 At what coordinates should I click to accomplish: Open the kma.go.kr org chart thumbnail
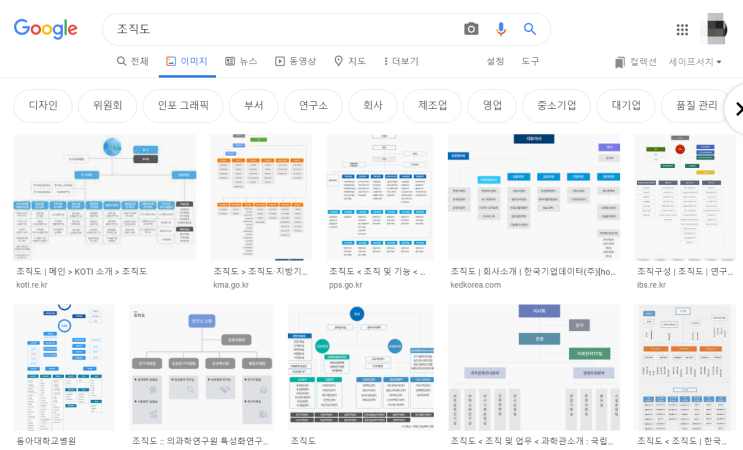tap(262, 198)
